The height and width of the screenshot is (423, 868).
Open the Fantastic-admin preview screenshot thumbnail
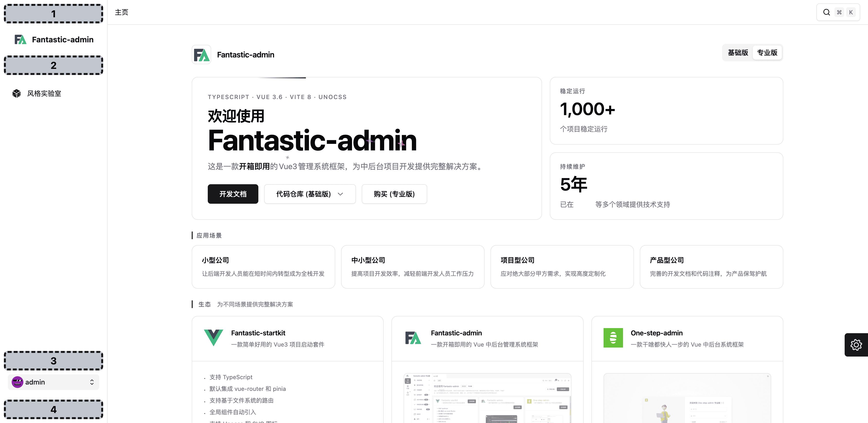pos(488,398)
